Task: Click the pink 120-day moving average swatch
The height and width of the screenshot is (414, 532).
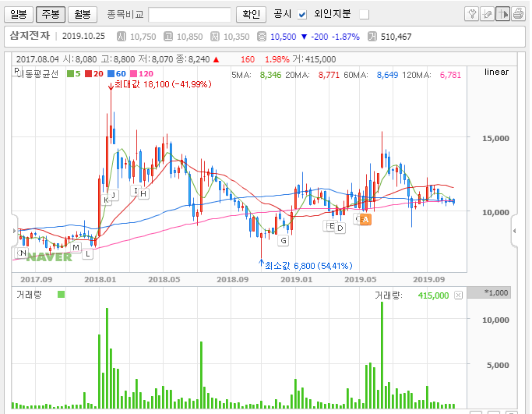Action: click(x=134, y=74)
